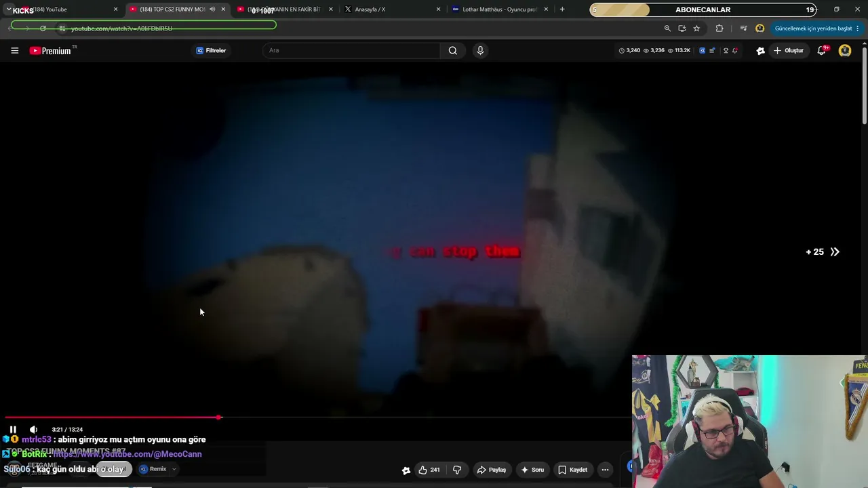Click the install/cast icon in address bar

[682, 28]
